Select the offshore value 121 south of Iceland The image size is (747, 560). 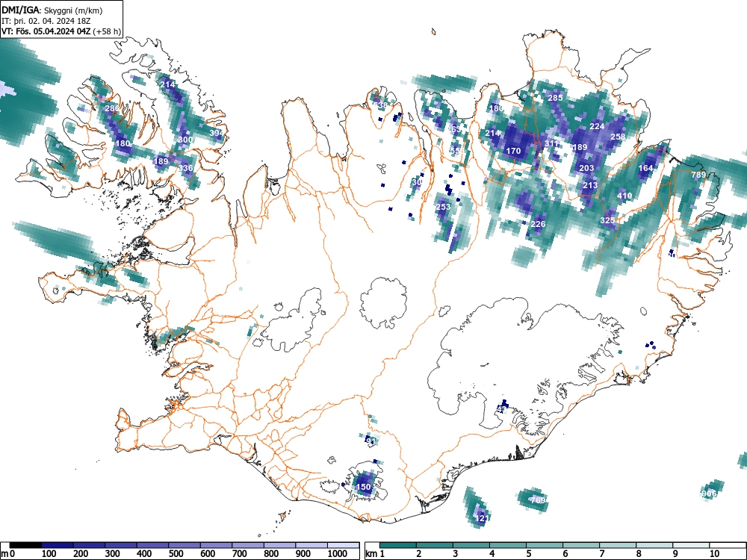[x=482, y=518]
